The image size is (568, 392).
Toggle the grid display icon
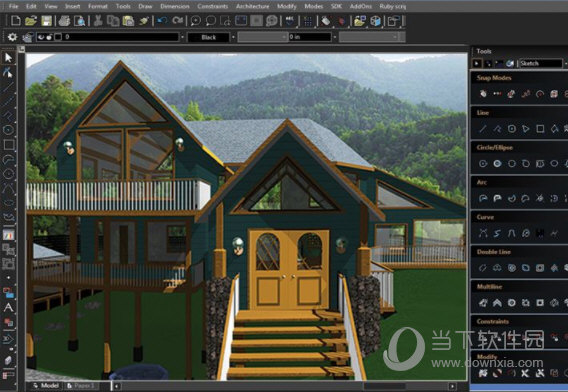308,21
